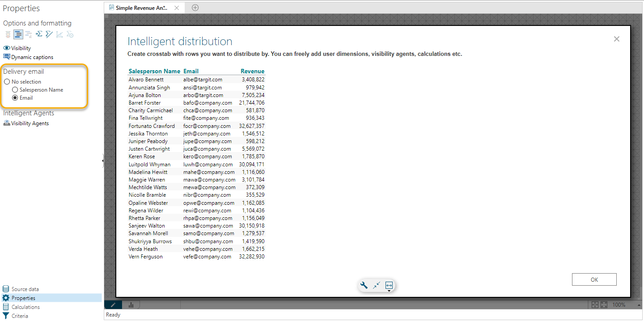Viewport: 644px width, 321px height.
Task: Select Opaline Webster in the crosstab
Action: click(x=148, y=203)
